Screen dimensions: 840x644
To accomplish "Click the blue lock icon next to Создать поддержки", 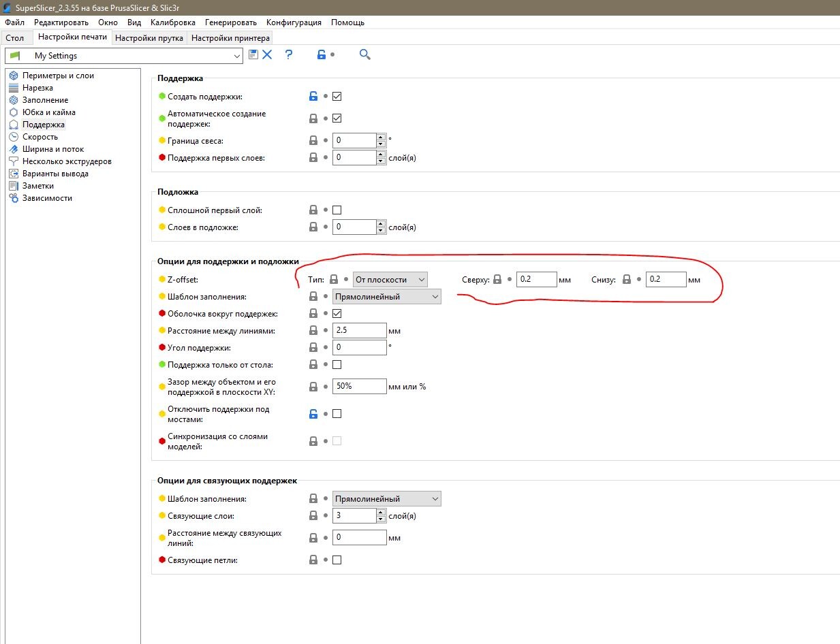I will [x=313, y=96].
